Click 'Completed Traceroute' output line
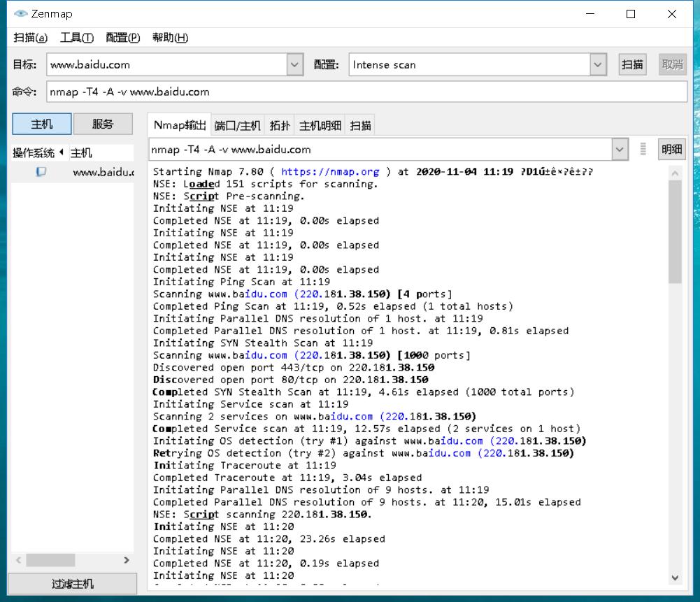The width and height of the screenshot is (700, 602). pos(287,478)
